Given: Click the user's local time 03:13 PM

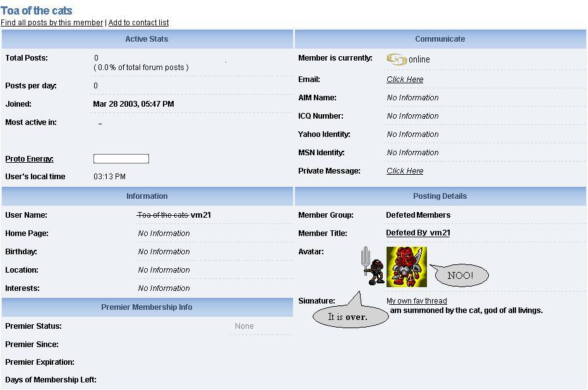Looking at the screenshot, I should (109, 177).
